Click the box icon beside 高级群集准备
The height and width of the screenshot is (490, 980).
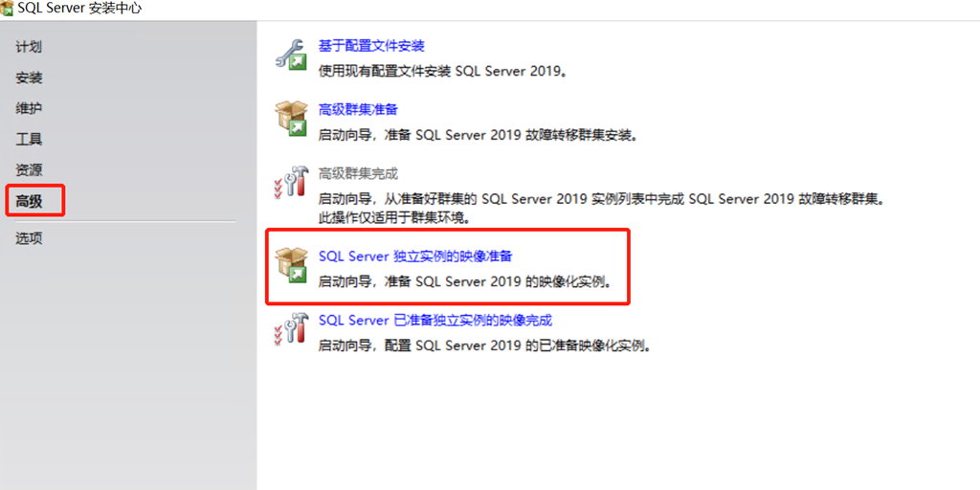(291, 119)
